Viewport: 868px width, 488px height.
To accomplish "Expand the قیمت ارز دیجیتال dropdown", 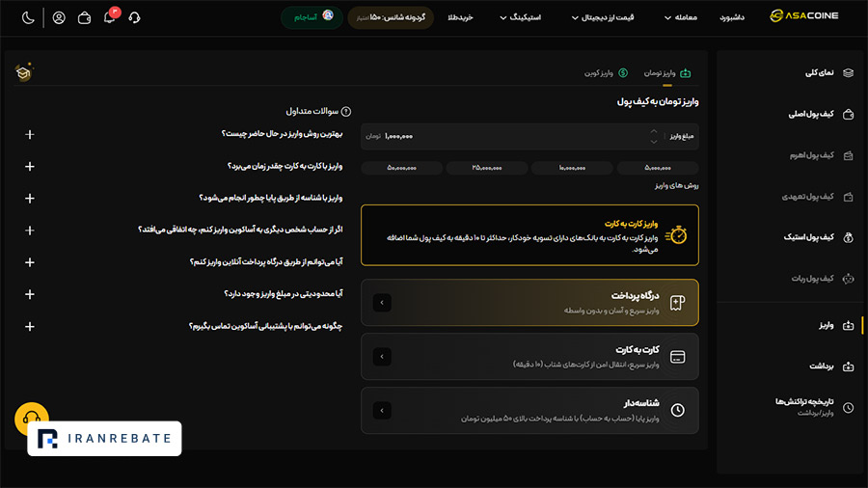I will click(603, 17).
